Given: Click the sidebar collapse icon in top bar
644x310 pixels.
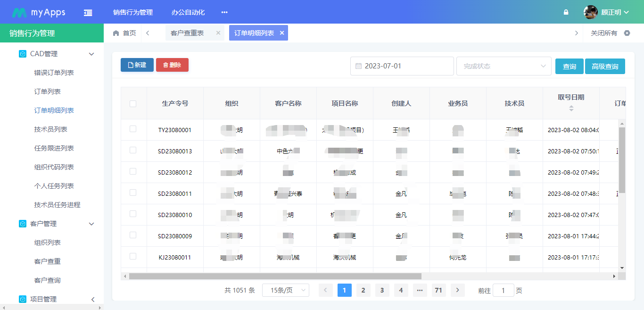Looking at the screenshot, I should (88, 11).
